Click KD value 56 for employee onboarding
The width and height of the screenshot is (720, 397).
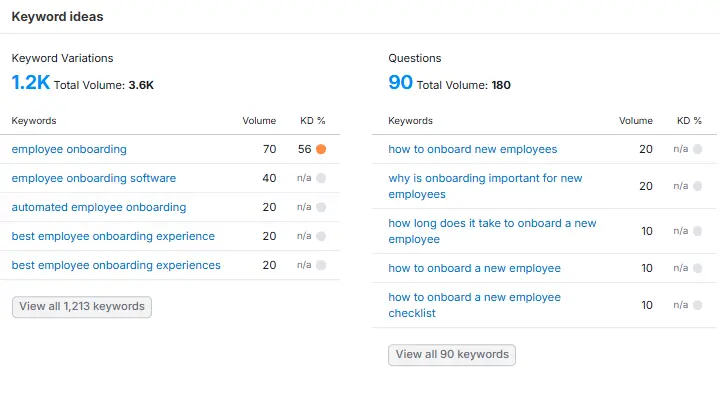pyautogui.click(x=304, y=149)
